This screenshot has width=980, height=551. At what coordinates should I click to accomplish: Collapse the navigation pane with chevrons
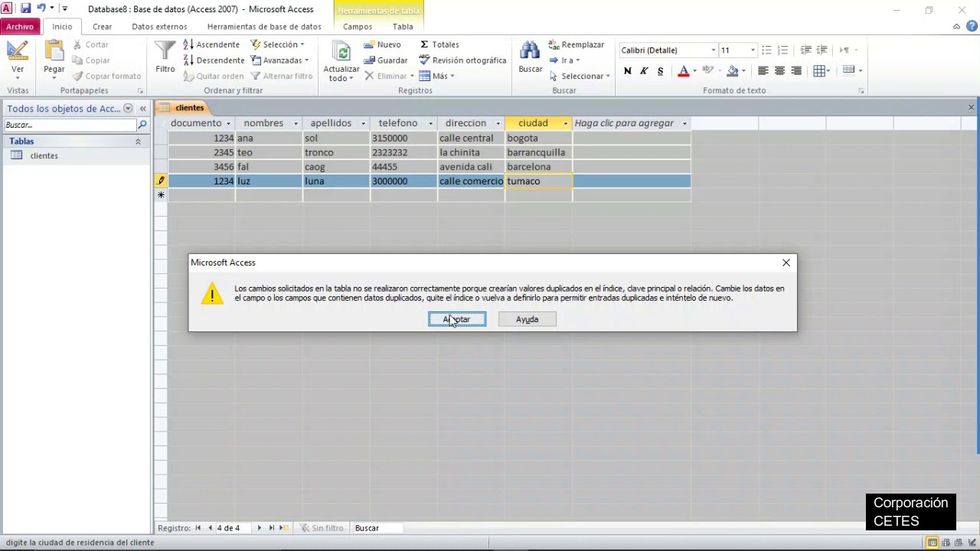tap(142, 109)
